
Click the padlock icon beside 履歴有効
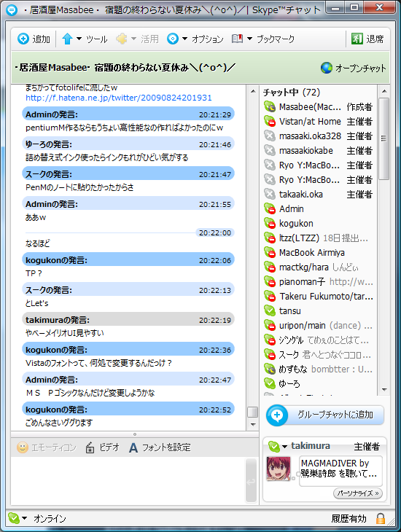[x=381, y=518]
